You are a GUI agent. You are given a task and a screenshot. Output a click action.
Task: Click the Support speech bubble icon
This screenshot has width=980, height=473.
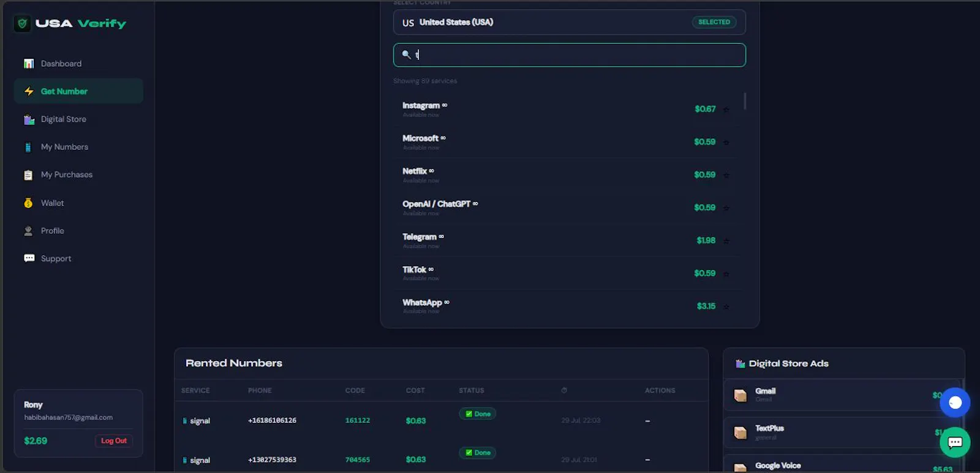29,258
